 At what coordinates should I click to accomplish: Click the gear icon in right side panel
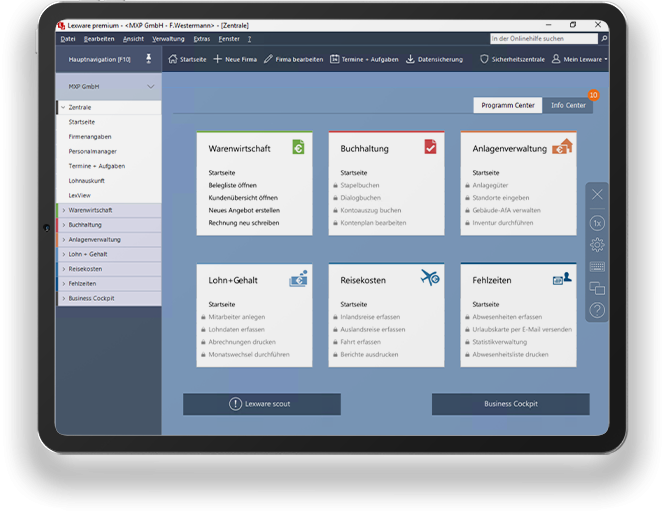click(x=597, y=245)
